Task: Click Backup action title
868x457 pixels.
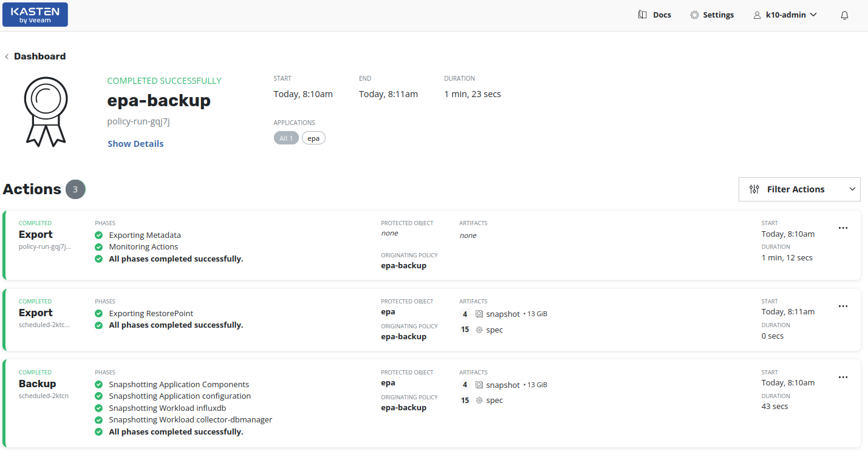Action: tap(37, 384)
